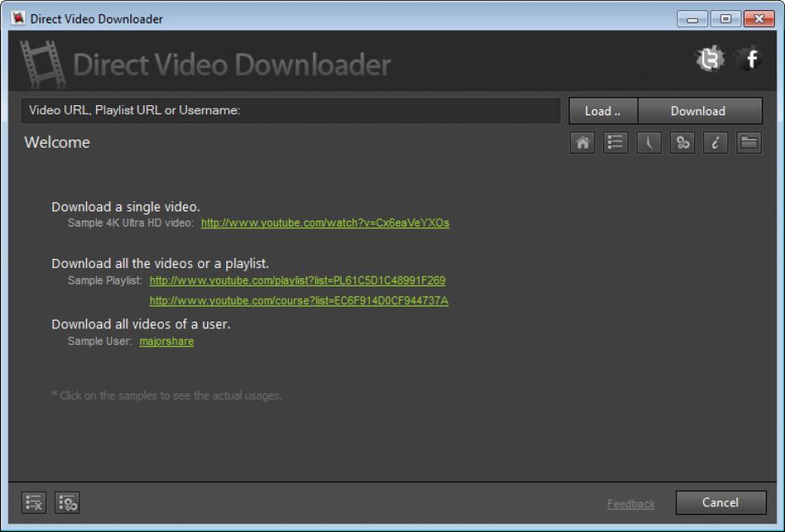Open the history clock icon

tap(649, 143)
